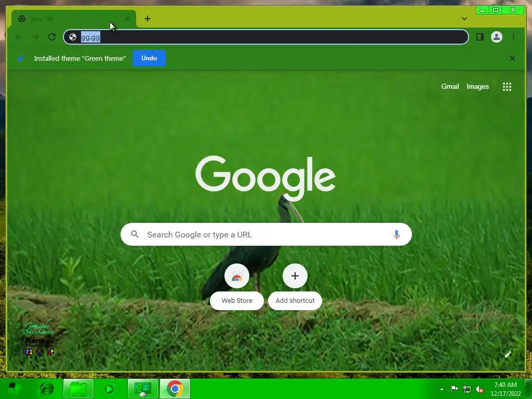Open the Windows Start button

13,389
